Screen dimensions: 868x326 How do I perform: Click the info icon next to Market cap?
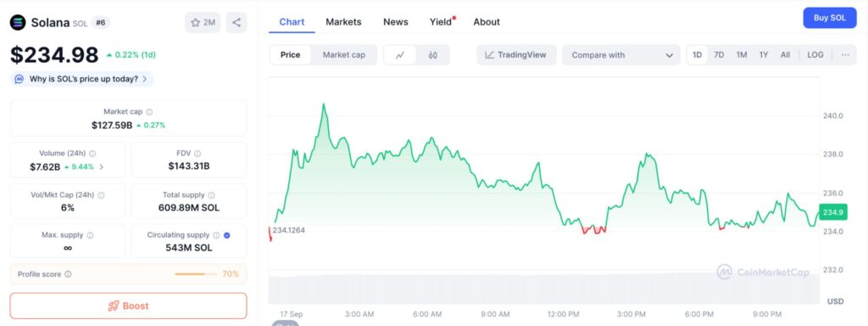tap(149, 112)
